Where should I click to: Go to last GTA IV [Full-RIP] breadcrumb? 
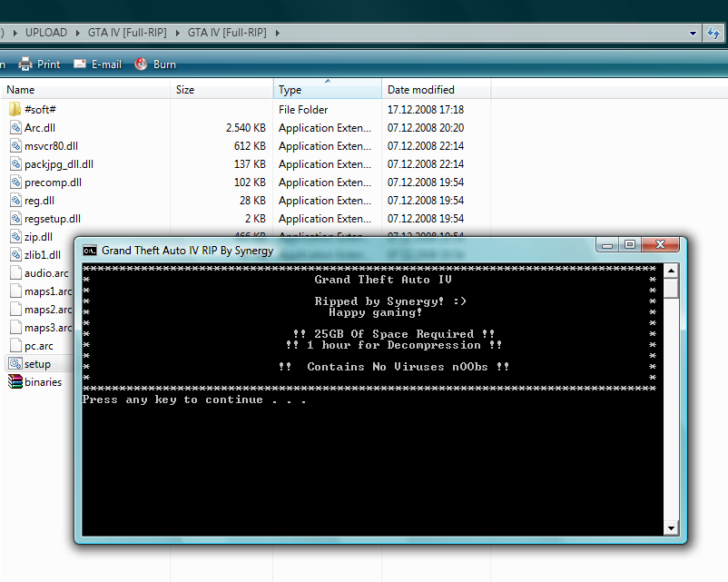click(x=227, y=33)
